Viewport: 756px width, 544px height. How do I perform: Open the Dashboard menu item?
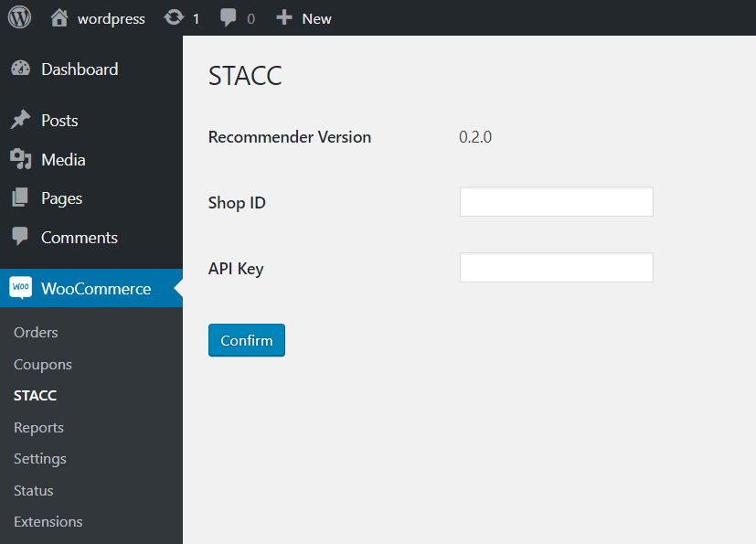pyautogui.click(x=80, y=69)
